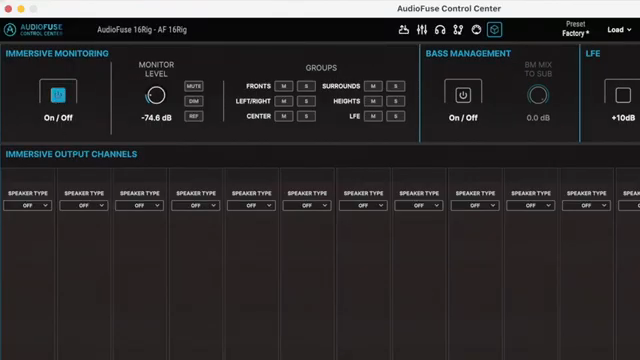Screen dimensions: 640x360
Task: Open the MIDI connector view icon
Action: click(476, 30)
